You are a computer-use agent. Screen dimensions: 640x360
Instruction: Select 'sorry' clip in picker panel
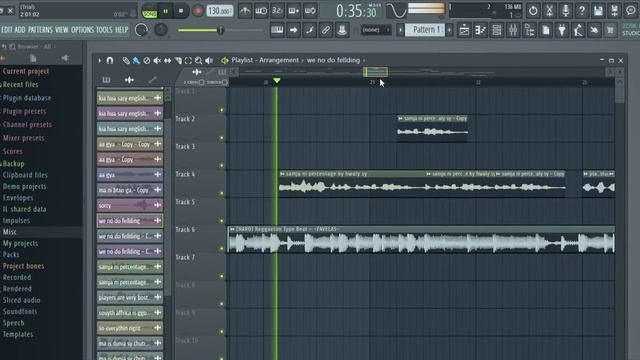click(x=130, y=205)
